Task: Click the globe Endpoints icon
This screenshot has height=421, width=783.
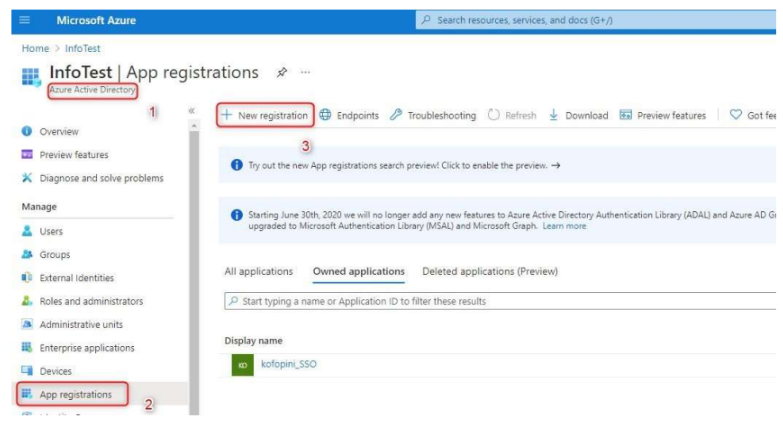Action: point(325,115)
